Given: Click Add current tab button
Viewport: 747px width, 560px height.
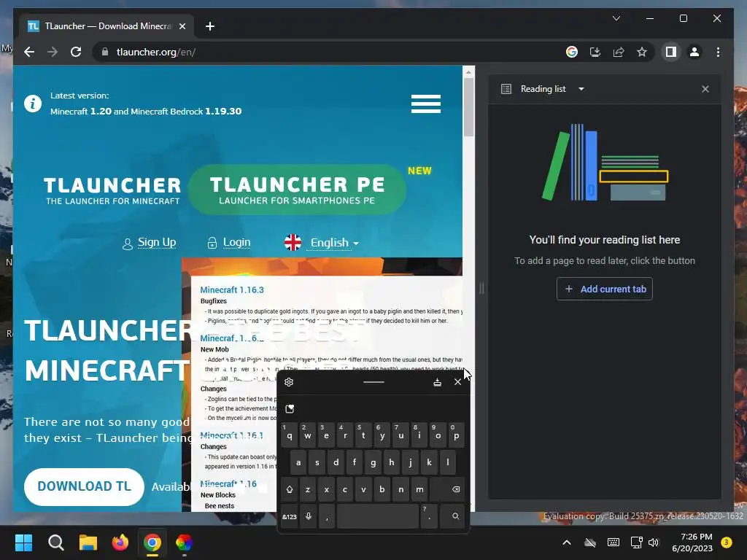Looking at the screenshot, I should tap(605, 289).
